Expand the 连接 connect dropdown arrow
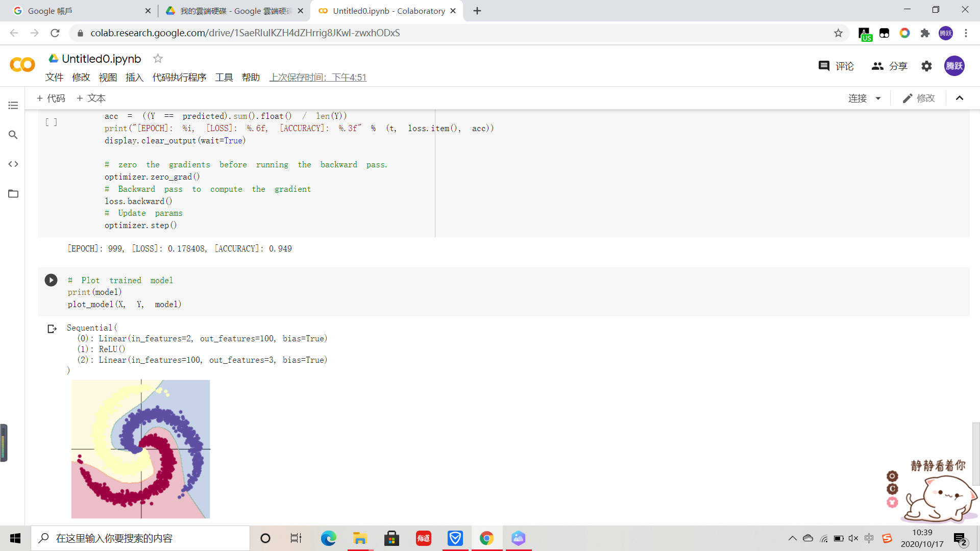 pyautogui.click(x=878, y=98)
